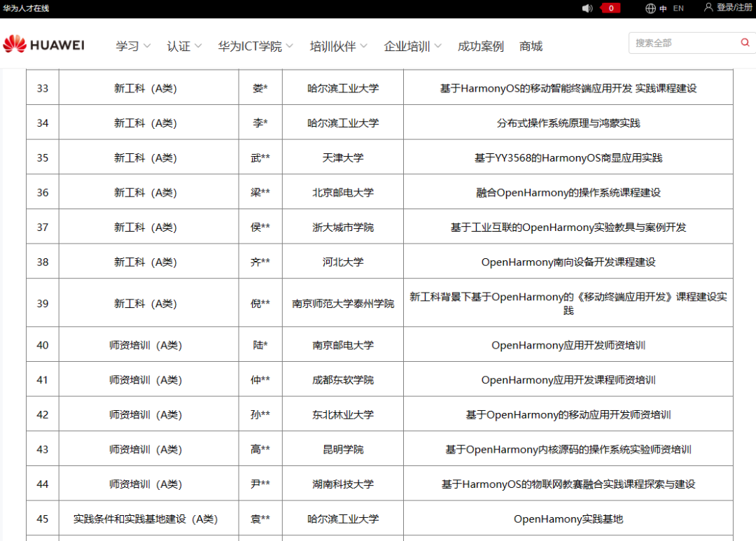Screen dimensions: 756x541
Task: Expand the 企业培训 menu
Action: pos(413,46)
